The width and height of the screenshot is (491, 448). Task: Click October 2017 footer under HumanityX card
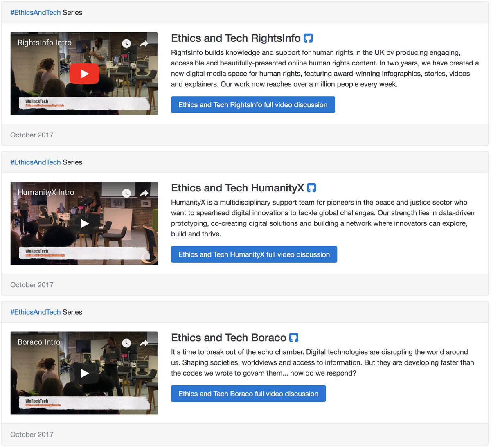tap(32, 285)
